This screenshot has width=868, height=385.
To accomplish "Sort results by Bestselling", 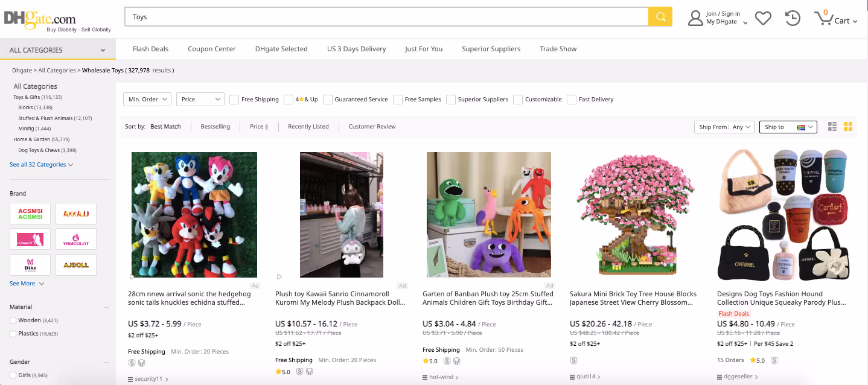I will (x=215, y=127).
